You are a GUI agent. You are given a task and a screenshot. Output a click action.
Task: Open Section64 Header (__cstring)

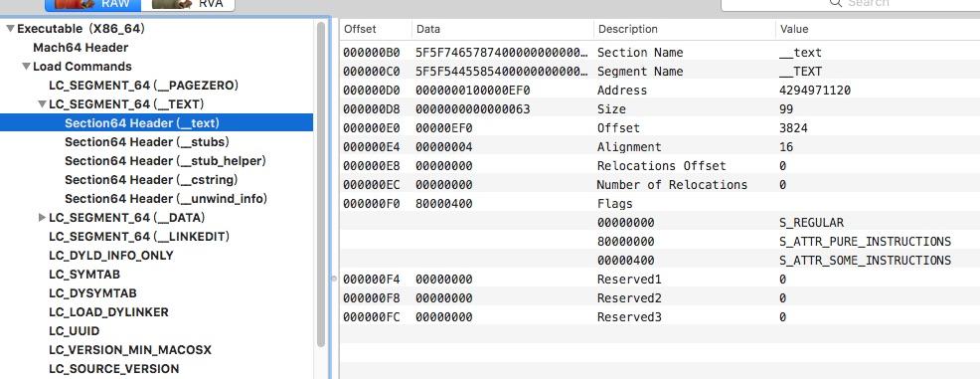pyautogui.click(x=151, y=180)
